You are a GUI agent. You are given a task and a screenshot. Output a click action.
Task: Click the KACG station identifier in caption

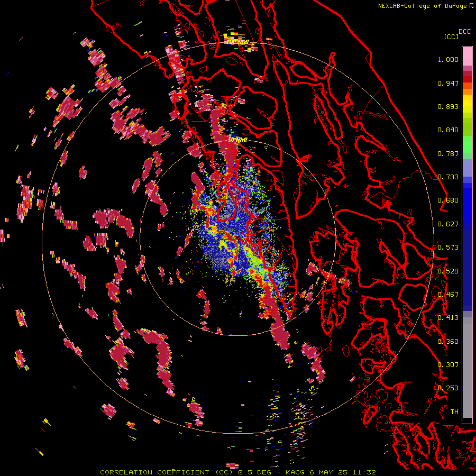point(295,472)
